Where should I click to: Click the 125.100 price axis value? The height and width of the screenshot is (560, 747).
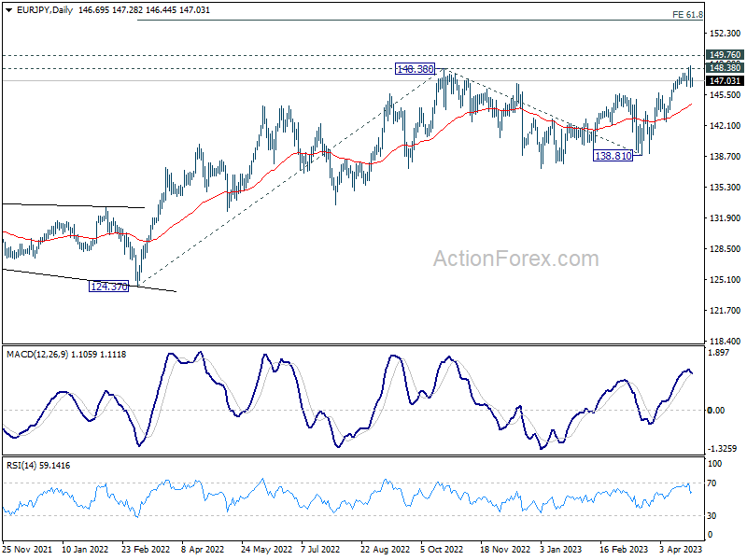pos(726,279)
